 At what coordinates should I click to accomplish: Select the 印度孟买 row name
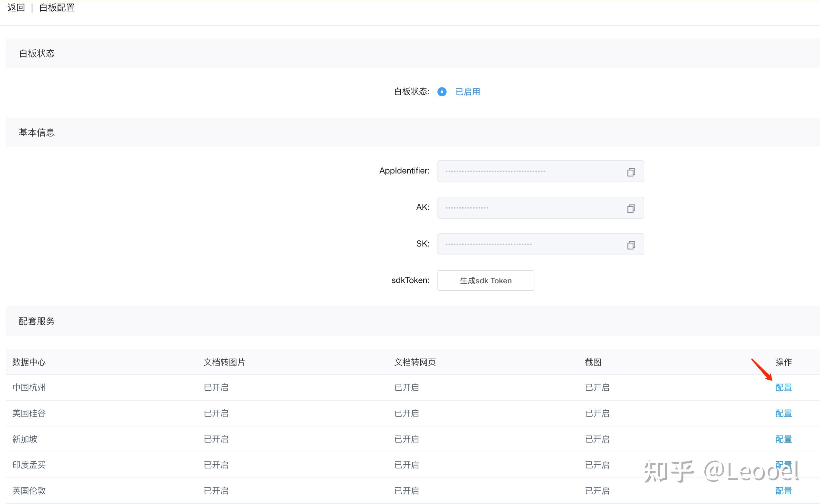[29, 465]
